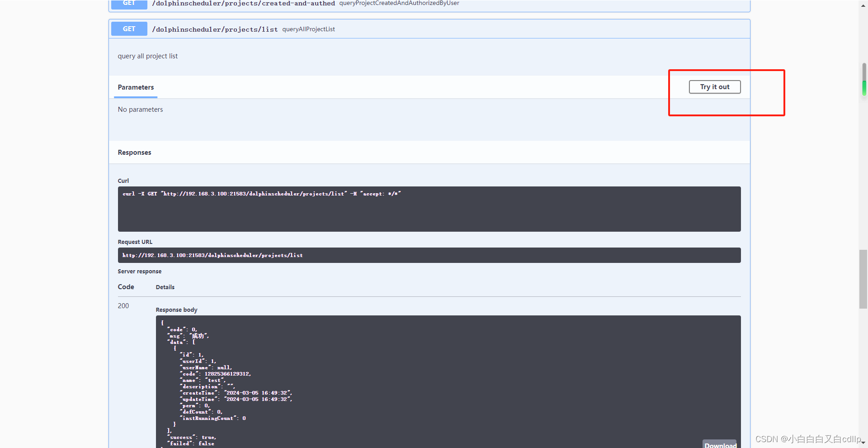Select the curl command text block

click(429, 209)
